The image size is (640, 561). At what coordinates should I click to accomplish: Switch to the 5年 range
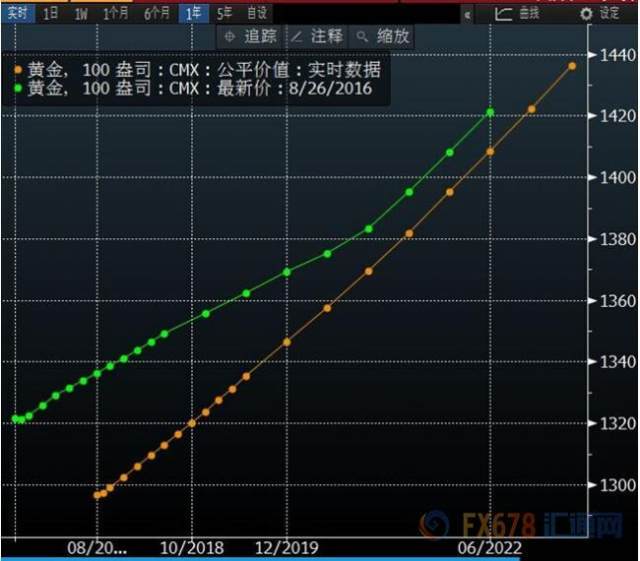pos(224,13)
